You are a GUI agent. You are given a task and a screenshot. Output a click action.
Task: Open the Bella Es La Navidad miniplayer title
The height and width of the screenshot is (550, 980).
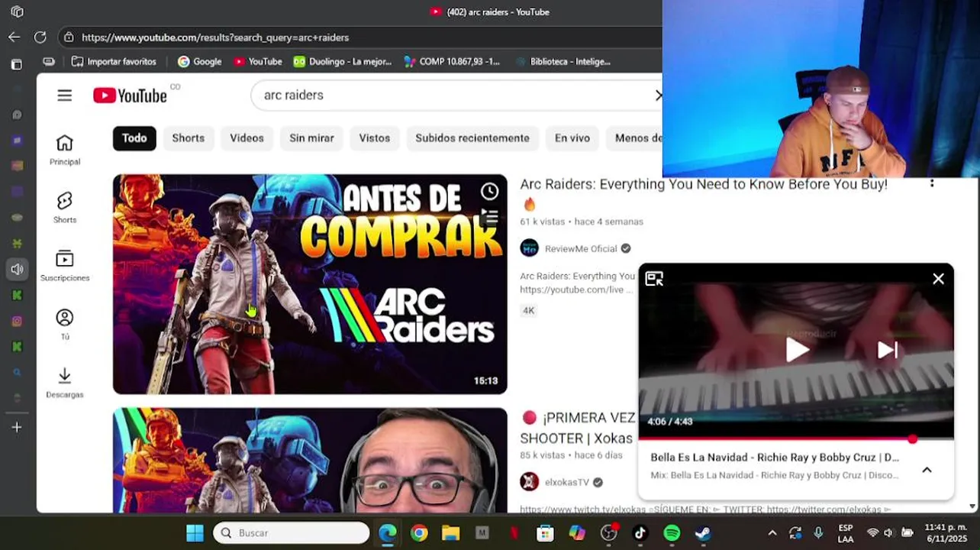pos(775,457)
